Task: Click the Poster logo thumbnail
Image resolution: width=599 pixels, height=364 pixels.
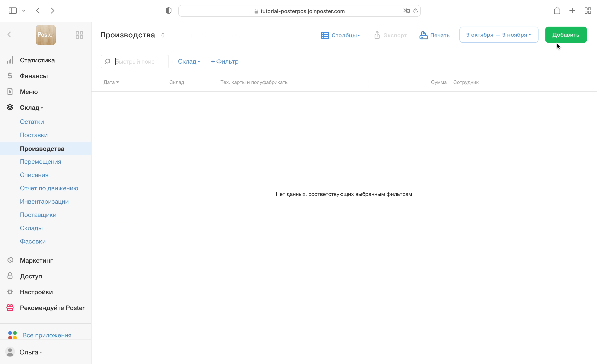Action: point(46,35)
